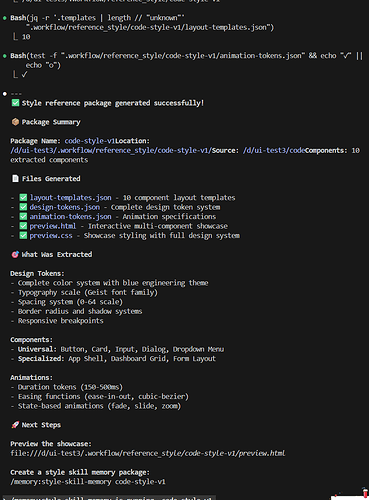The image size is (369, 500).
Task: Click the reference_style/code-style-v1 location path link
Action: 111,150
